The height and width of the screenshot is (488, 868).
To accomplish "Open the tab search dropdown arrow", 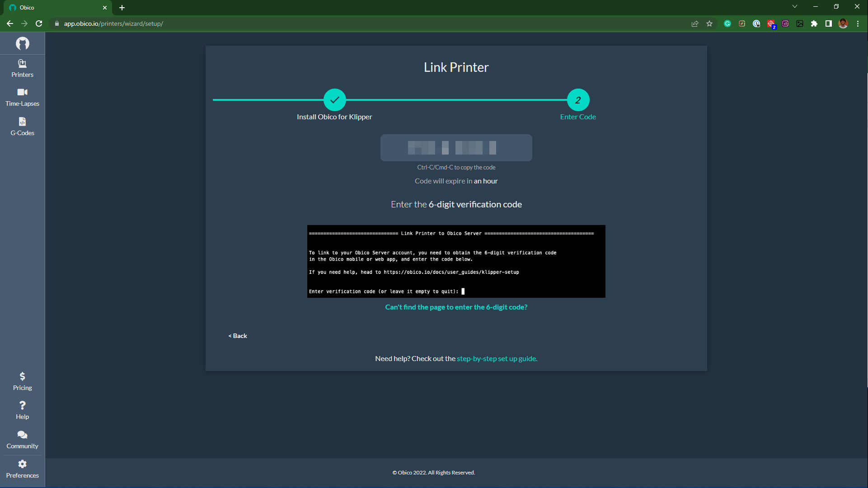I will [795, 6].
